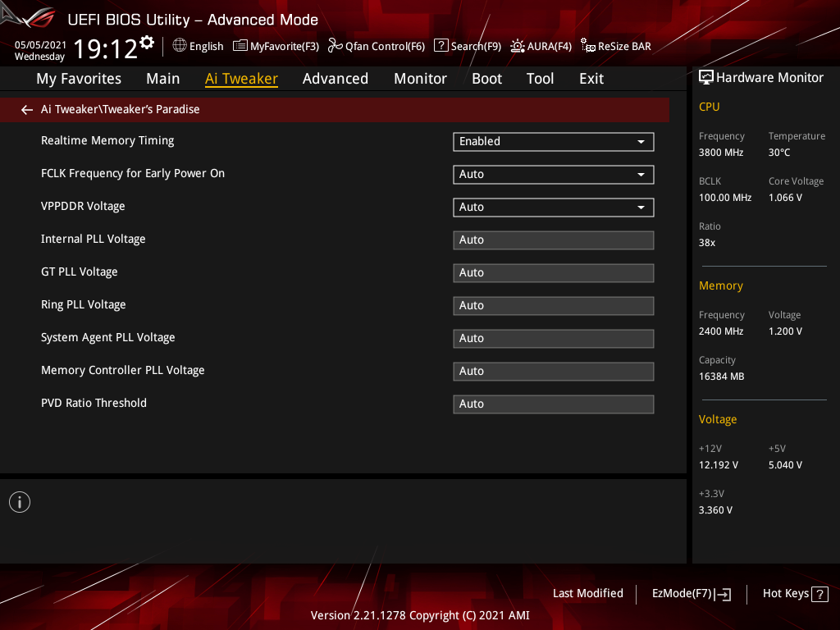Click System Agent PLL Voltage field
The height and width of the screenshot is (630, 840).
coord(554,339)
